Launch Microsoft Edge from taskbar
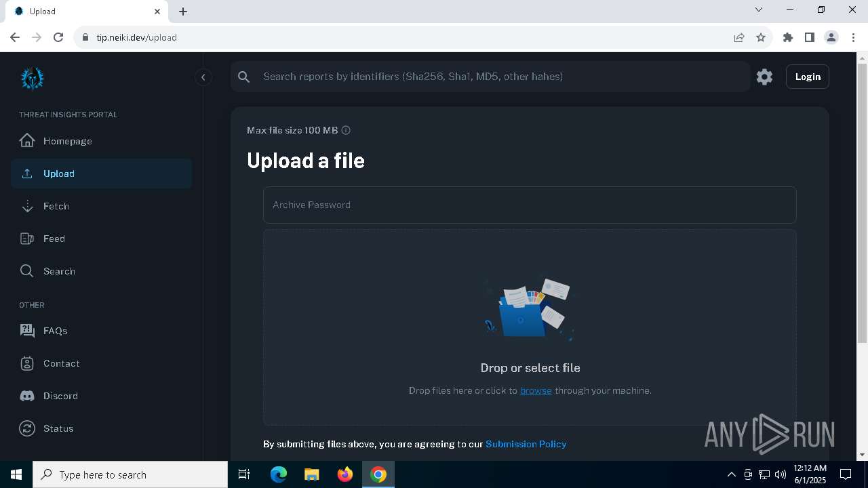Image resolution: width=868 pixels, height=488 pixels. pos(279,474)
